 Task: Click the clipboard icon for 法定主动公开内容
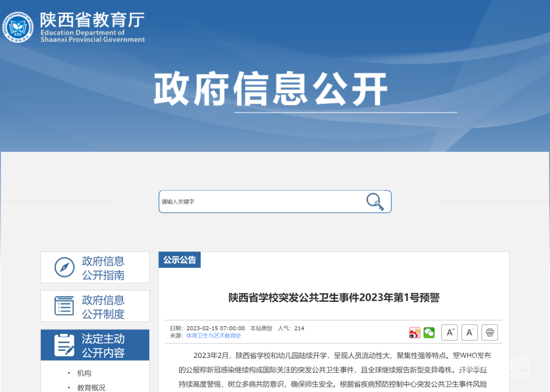(x=64, y=345)
